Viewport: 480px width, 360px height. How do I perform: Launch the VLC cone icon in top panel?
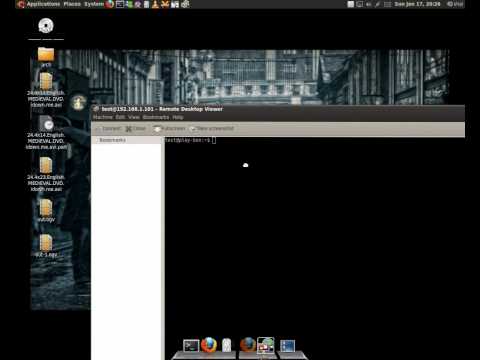pyautogui.click(x=155, y=4)
